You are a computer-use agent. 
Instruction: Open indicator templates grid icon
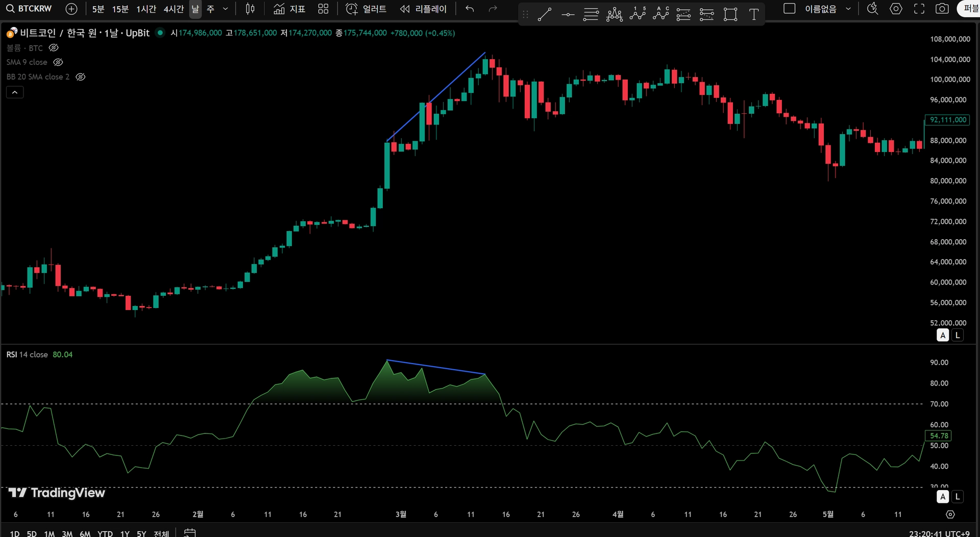tap(323, 9)
